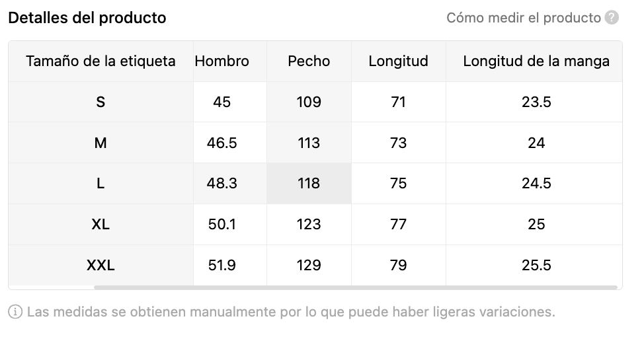644x337 pixels.
Task: Select the S size row label
Action: coord(101,102)
